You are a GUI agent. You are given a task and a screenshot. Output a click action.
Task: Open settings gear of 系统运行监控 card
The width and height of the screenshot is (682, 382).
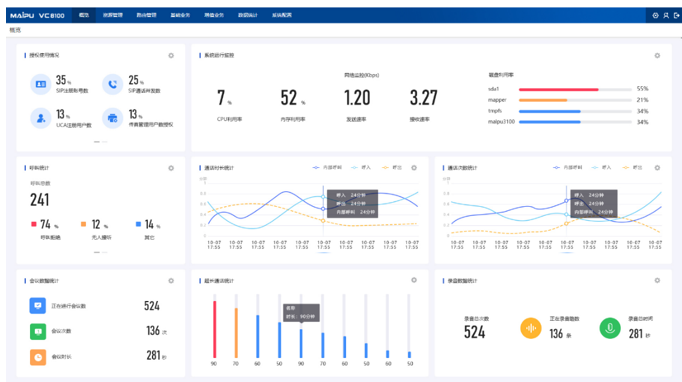pos(657,56)
